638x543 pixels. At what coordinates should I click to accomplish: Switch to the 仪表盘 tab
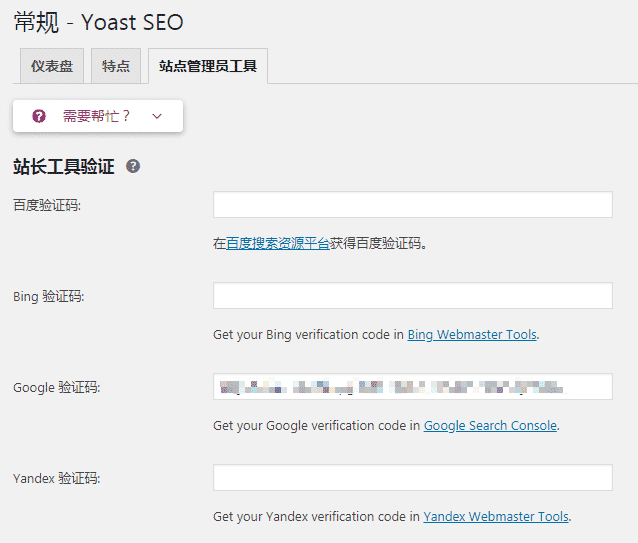pyautogui.click(x=52, y=66)
